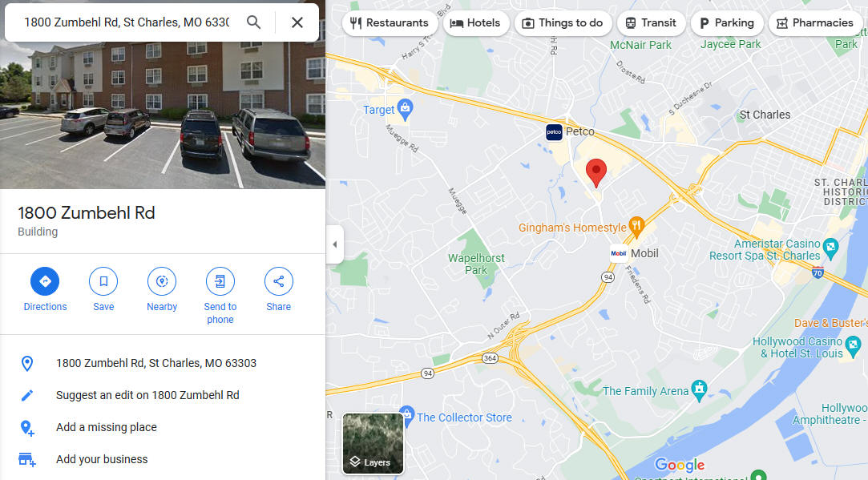The width and height of the screenshot is (868, 480).
Task: Click the search magnifier icon
Action: [253, 22]
